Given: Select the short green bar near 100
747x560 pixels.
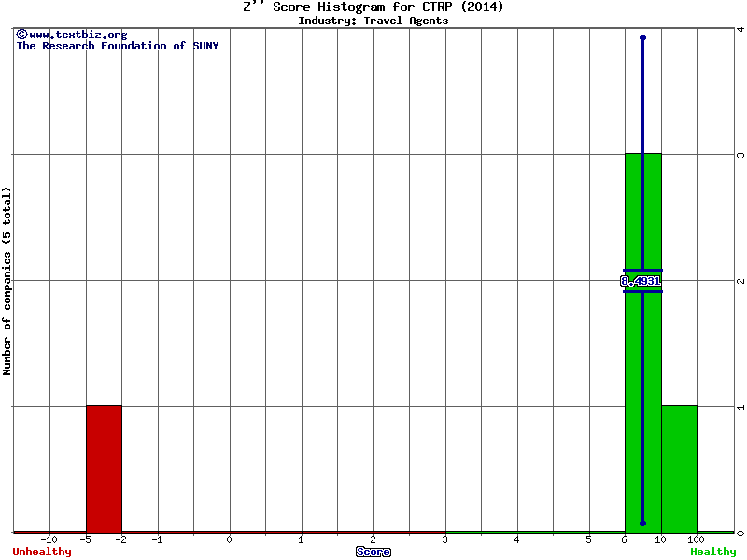Looking at the screenshot, I should (x=679, y=469).
